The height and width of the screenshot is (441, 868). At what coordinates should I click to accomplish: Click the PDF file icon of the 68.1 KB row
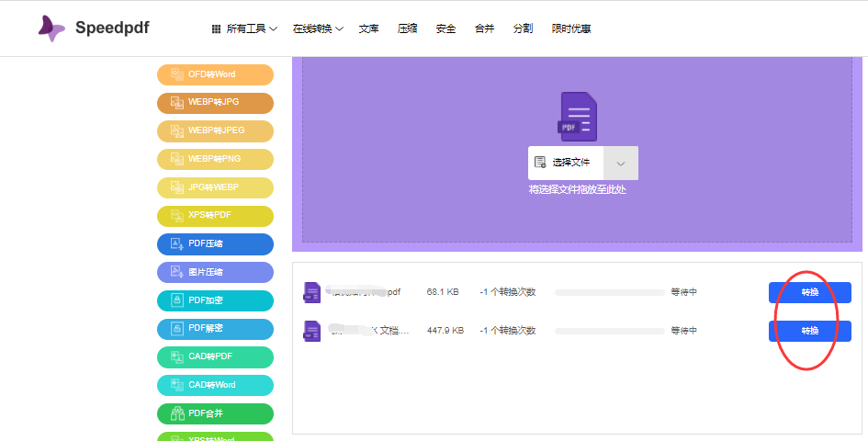[x=311, y=292]
